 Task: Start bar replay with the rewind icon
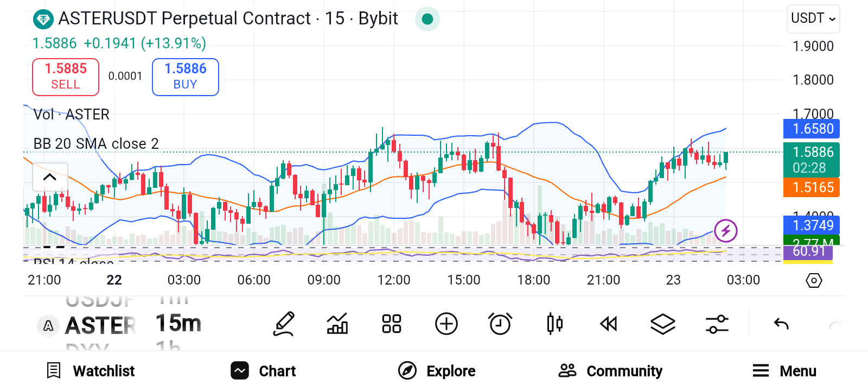click(x=609, y=324)
